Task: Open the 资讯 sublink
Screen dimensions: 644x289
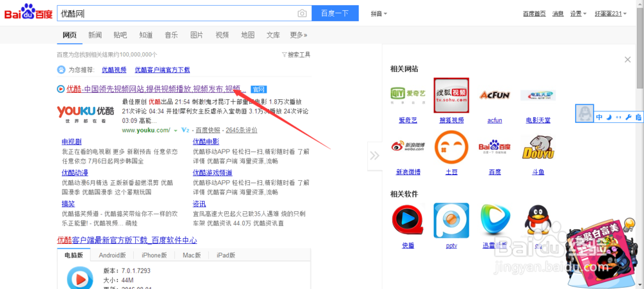Action: click(199, 203)
